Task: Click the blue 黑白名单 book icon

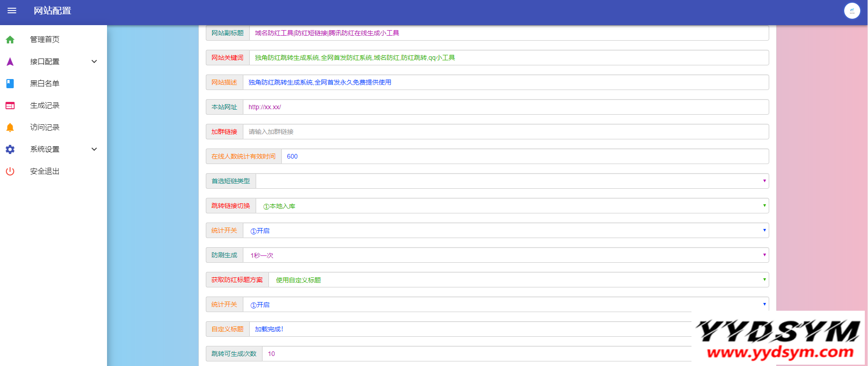Action: (10, 84)
